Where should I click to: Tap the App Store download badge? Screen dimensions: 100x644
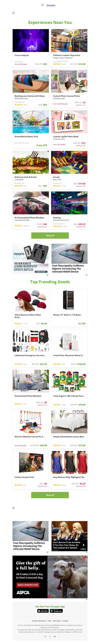click(43, 611)
